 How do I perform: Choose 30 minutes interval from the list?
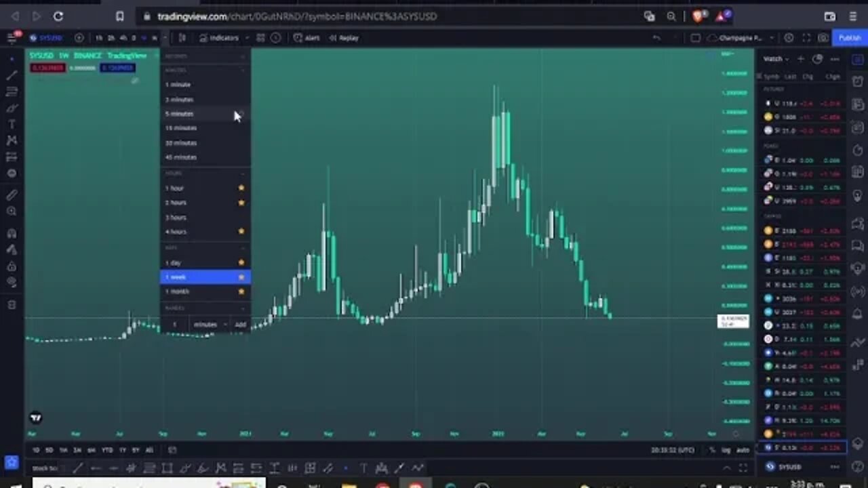(205, 143)
